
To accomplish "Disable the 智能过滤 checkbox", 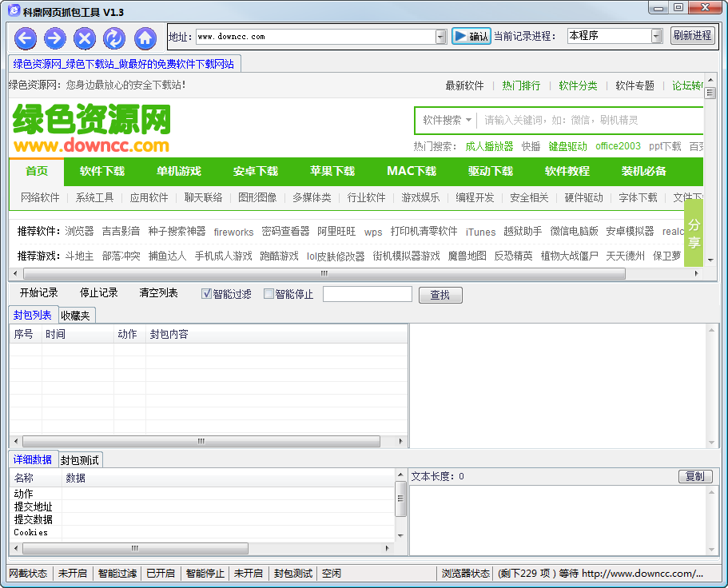I will (206, 293).
